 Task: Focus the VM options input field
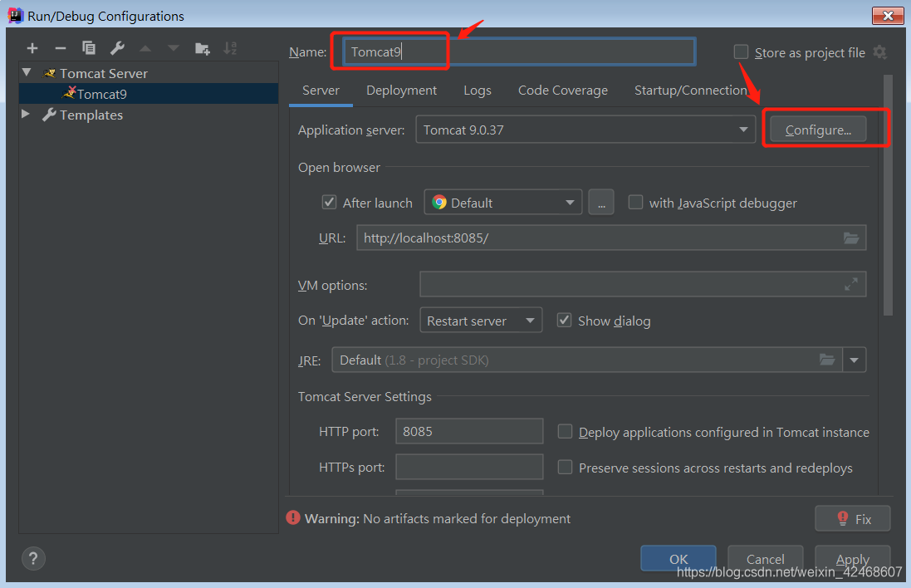(x=643, y=284)
